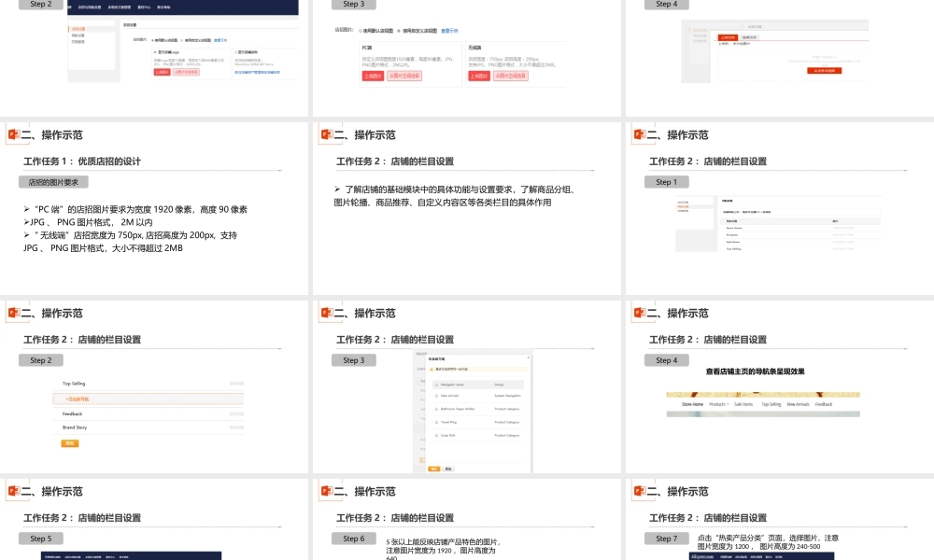Select the 使用自定义店招图 radio option
The width and height of the screenshot is (934, 560).
coord(400,31)
